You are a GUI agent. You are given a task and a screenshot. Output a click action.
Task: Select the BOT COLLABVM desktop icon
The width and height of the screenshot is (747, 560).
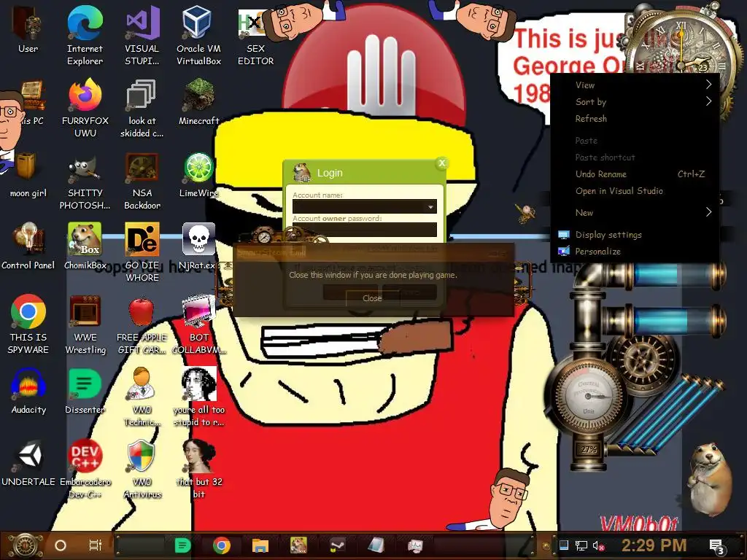(198, 324)
